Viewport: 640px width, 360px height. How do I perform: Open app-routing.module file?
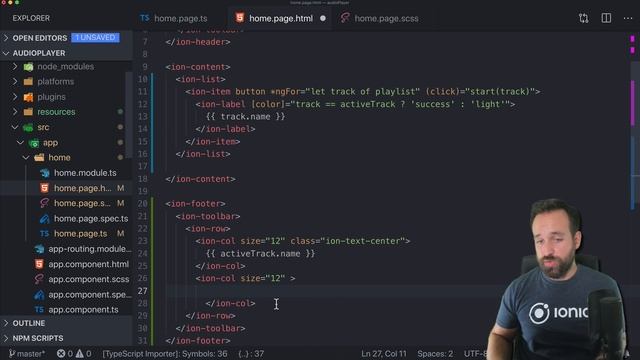pyautogui.click(x=90, y=249)
